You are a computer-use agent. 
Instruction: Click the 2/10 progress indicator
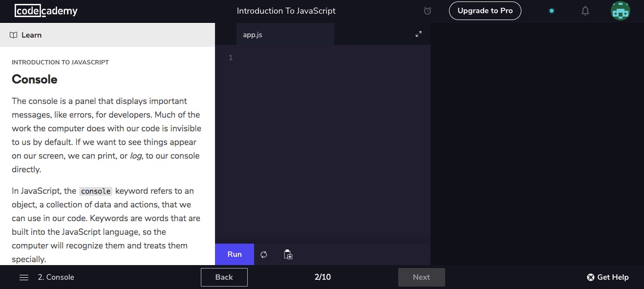point(322,277)
